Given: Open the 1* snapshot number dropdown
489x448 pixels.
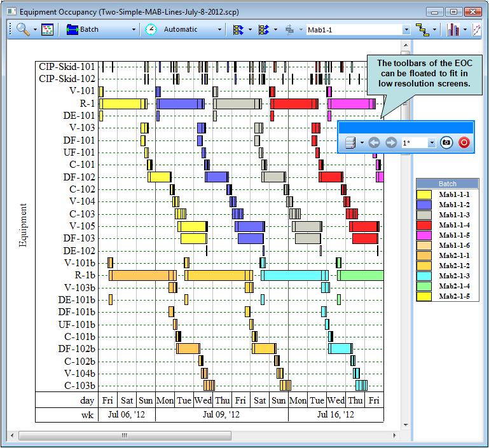Looking at the screenshot, I should [432, 143].
